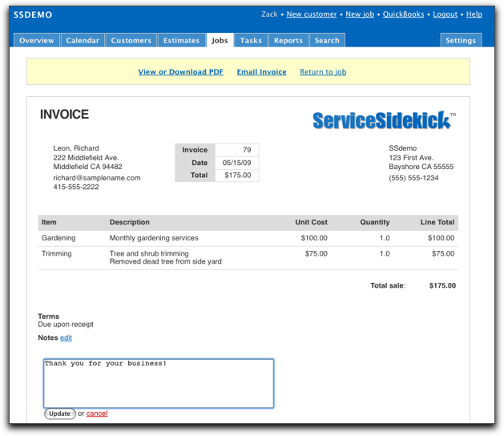Click Monthly gardening services description
Viewport: 504px width, 436px height.
click(x=154, y=238)
